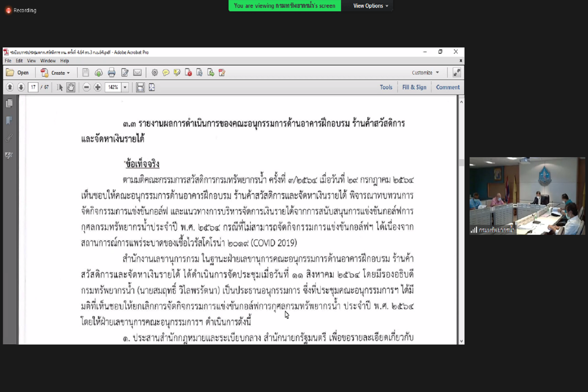Open Zoom's View Options dropdown
This screenshot has height=392, width=588.
point(370,5)
